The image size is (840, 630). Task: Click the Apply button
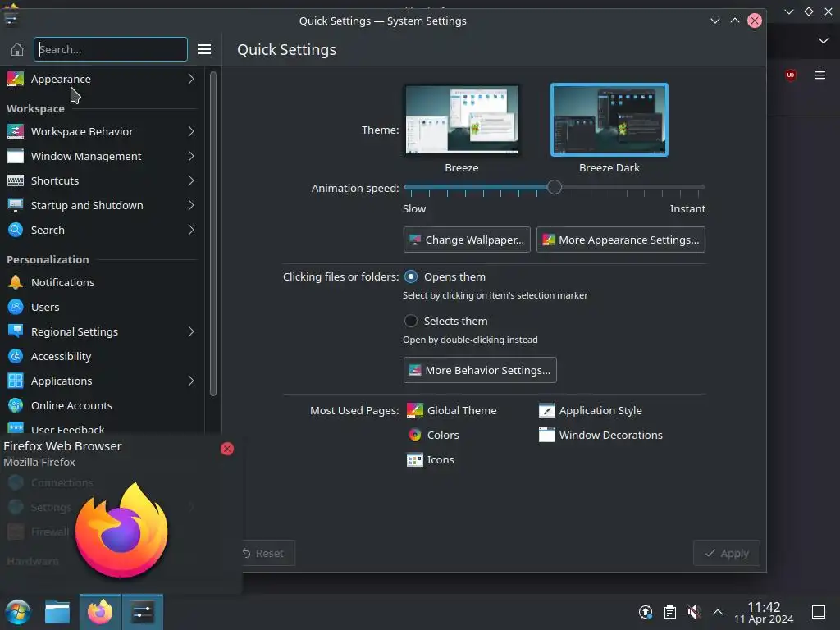(x=727, y=553)
